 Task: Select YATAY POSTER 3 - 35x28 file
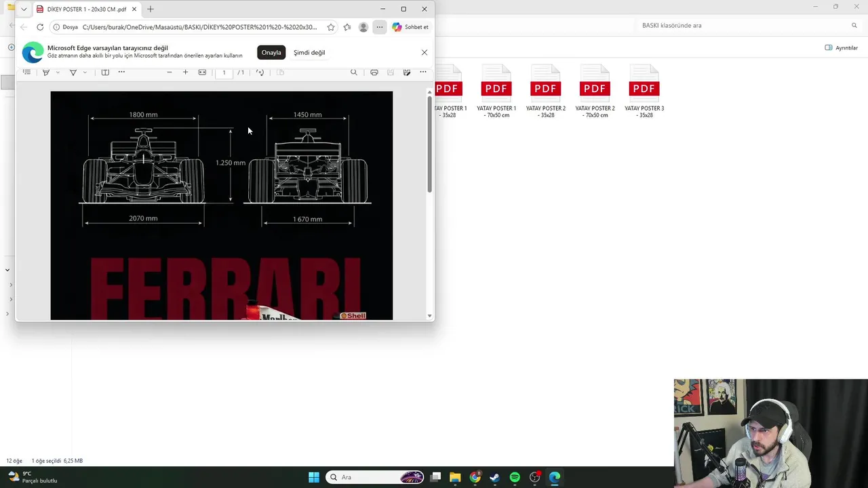click(x=644, y=91)
